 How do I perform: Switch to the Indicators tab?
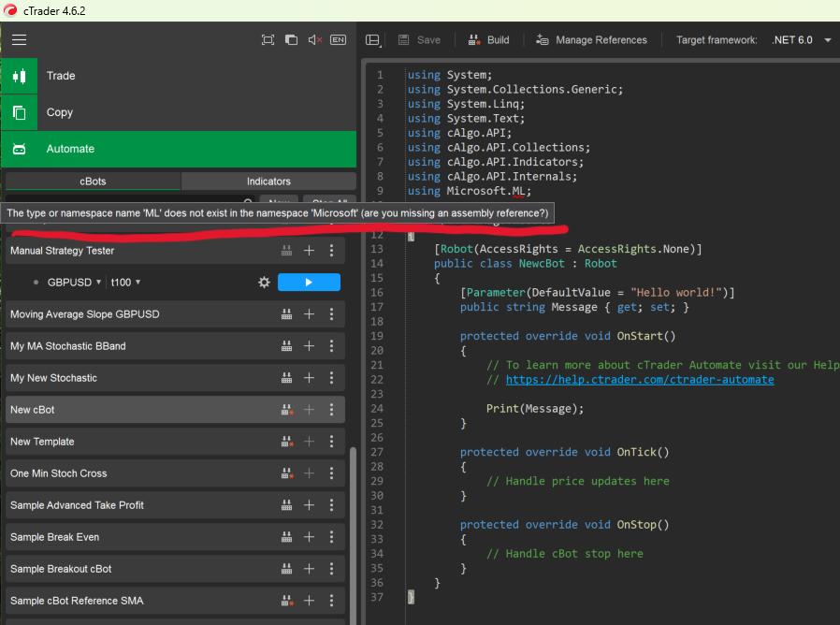coord(268,182)
